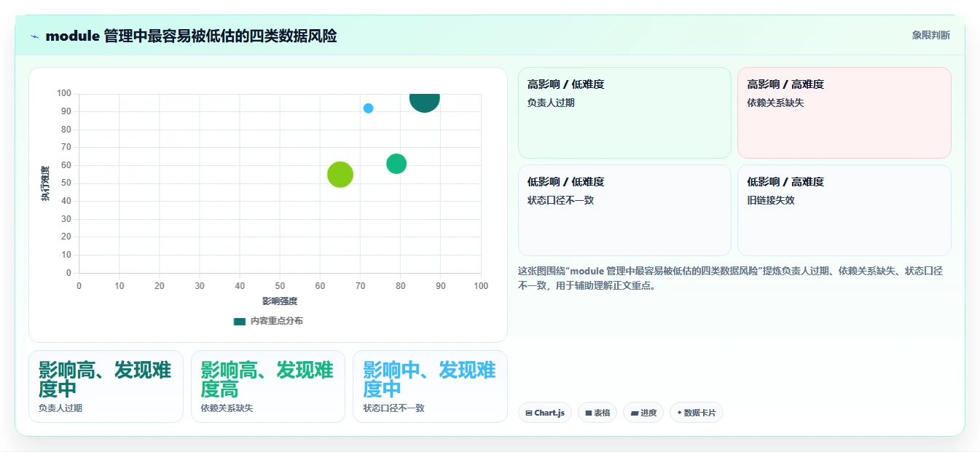Image resolution: width=980 pixels, height=452 pixels.
Task: Click the 象限判断 label in header
Action: [930, 35]
